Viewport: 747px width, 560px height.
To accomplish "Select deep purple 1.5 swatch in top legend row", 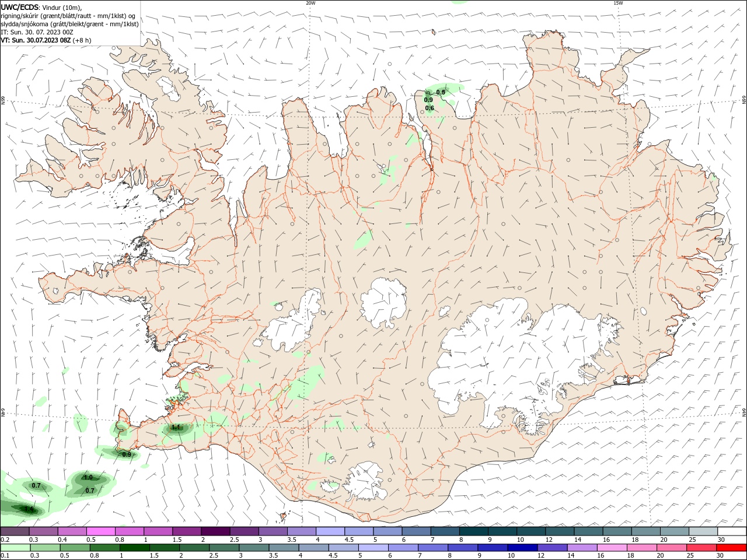I will click(187, 531).
